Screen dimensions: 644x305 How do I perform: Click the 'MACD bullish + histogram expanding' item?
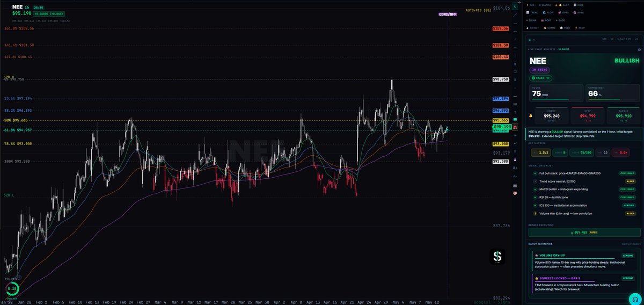pos(584,189)
